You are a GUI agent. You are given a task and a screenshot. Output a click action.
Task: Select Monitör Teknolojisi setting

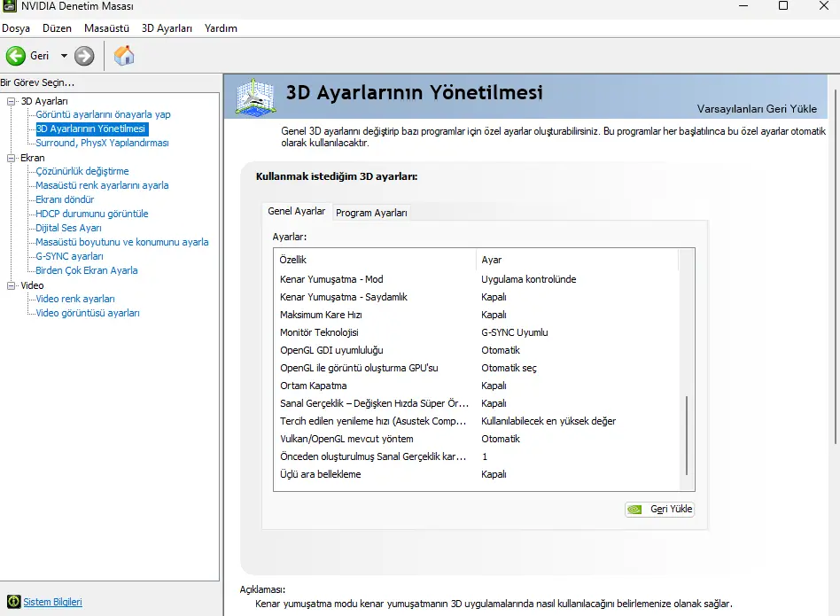point(477,332)
